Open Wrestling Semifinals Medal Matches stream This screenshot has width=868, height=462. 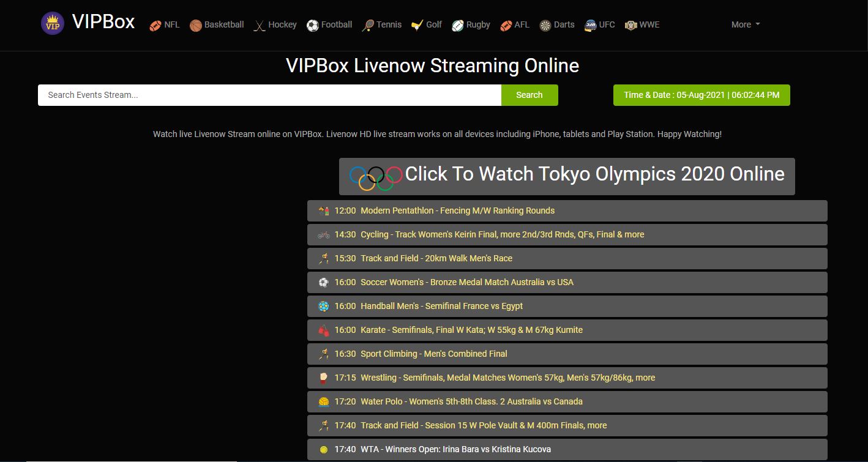pos(567,378)
